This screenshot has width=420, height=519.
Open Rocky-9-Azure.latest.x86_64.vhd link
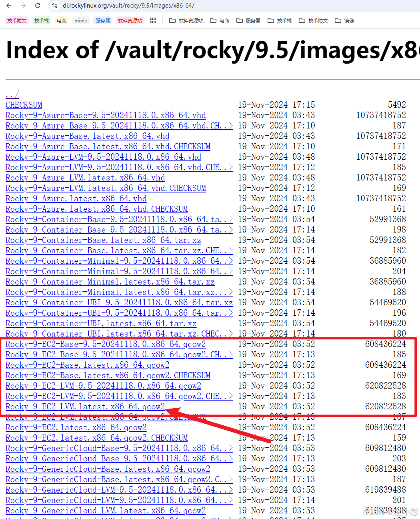coord(76,198)
